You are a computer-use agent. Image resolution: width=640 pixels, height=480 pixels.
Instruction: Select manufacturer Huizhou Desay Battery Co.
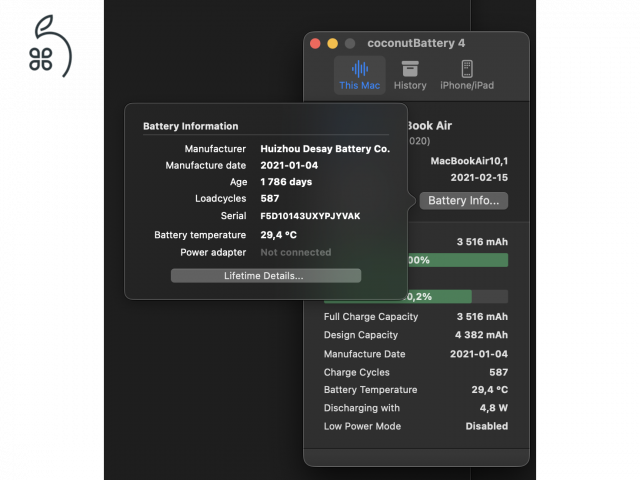[x=325, y=149]
